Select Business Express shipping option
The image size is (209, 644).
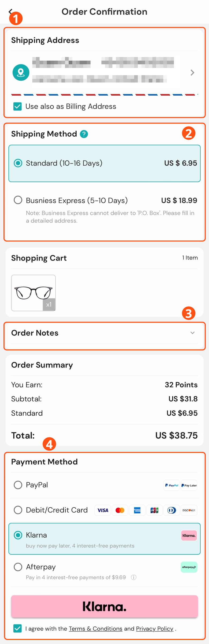click(x=18, y=200)
